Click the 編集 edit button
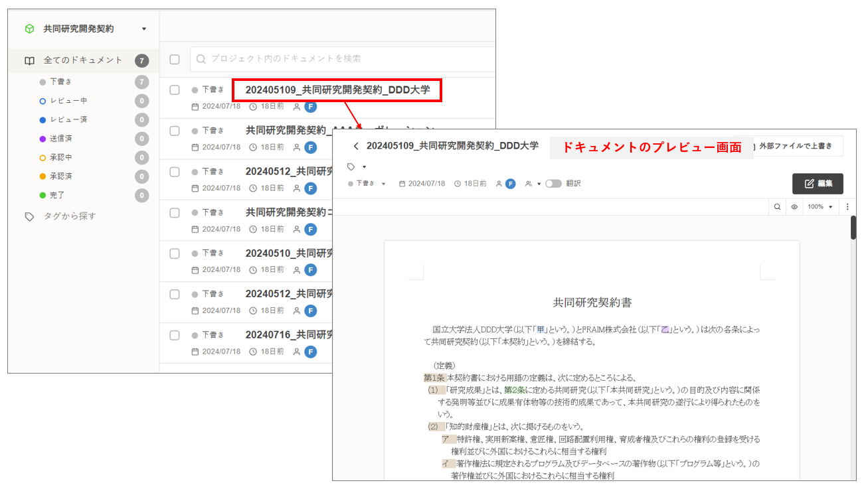Viewport: 868px width, 487px height. tap(818, 184)
